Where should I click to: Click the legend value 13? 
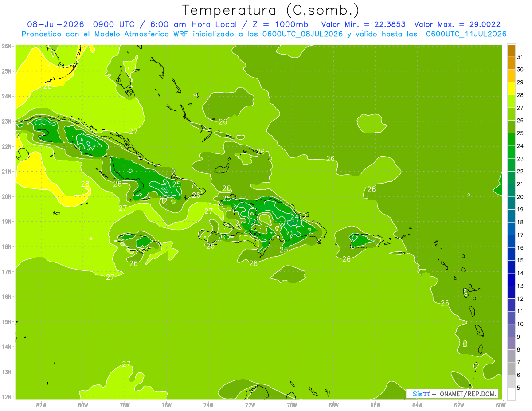520,286
